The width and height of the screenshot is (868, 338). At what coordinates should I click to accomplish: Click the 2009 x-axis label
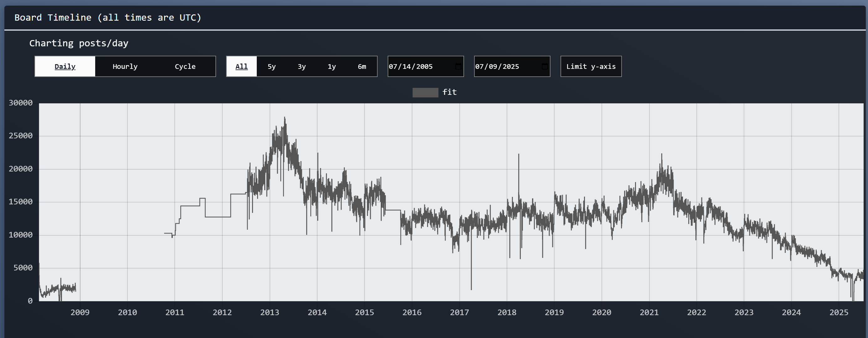[80, 312]
